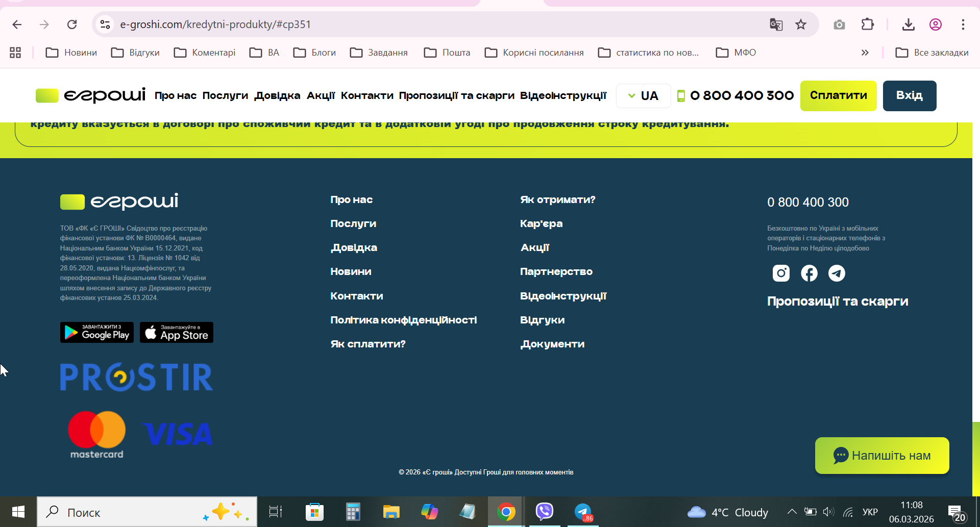Bookmark this page with star icon
This screenshot has height=527, width=980.
point(801,24)
